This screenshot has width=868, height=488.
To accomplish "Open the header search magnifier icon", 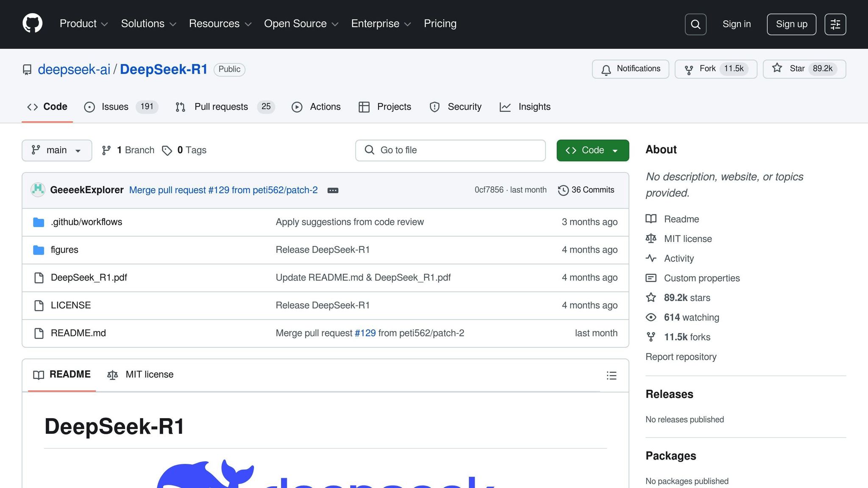I will click(695, 24).
